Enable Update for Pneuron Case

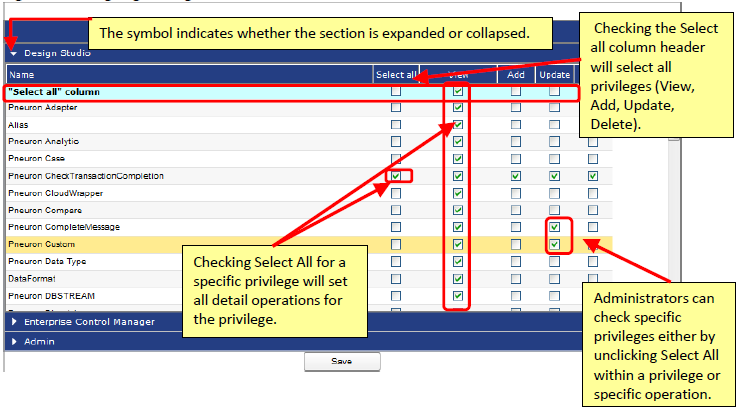point(555,159)
